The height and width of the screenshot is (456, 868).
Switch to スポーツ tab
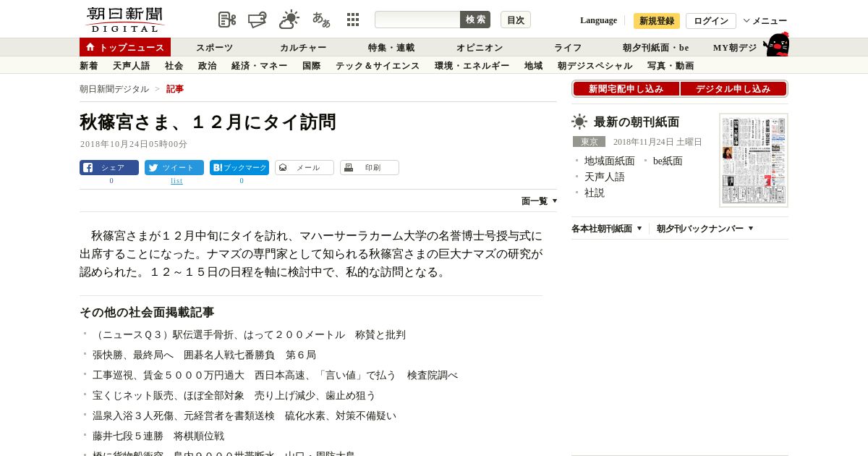point(215,48)
